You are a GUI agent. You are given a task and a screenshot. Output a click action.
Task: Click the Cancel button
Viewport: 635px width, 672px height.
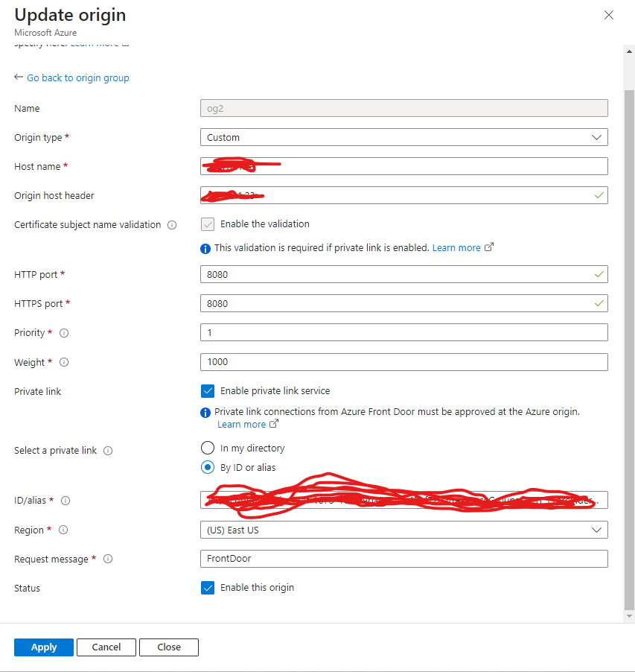[106, 647]
